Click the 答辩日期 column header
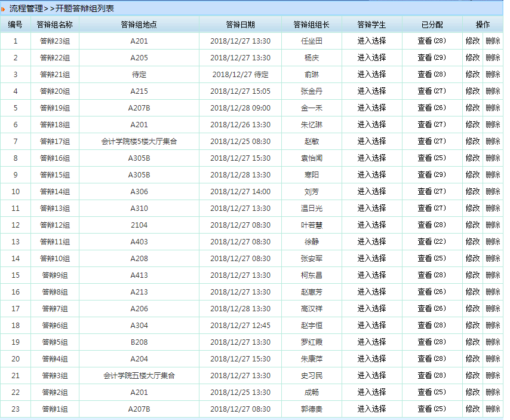 (x=240, y=24)
